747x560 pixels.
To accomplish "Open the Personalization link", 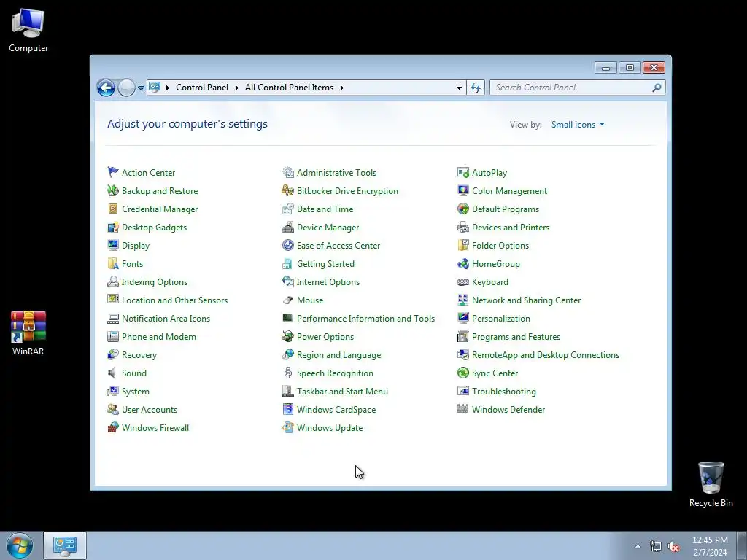I will (x=500, y=318).
